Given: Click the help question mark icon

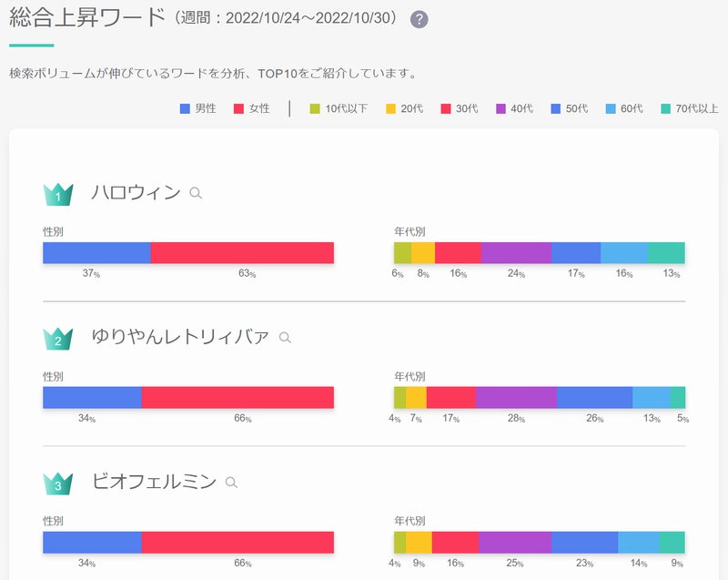Looking at the screenshot, I should click(x=420, y=19).
